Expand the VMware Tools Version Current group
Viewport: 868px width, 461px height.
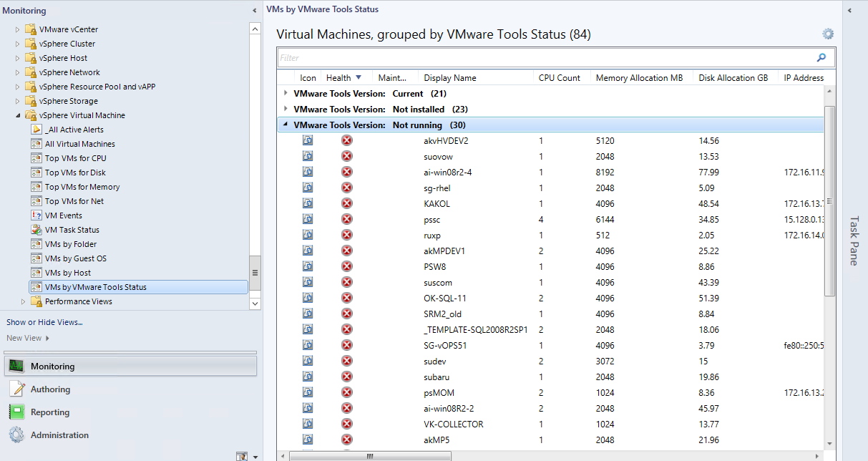(x=286, y=93)
